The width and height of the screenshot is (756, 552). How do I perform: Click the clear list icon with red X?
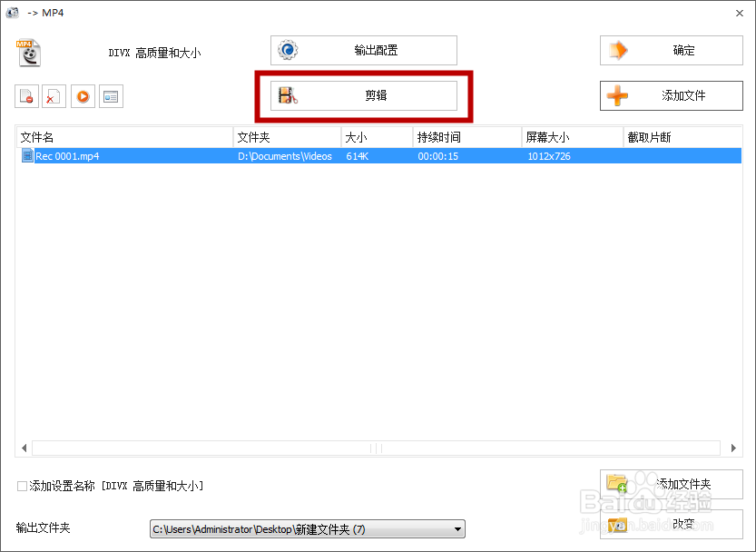(54, 96)
